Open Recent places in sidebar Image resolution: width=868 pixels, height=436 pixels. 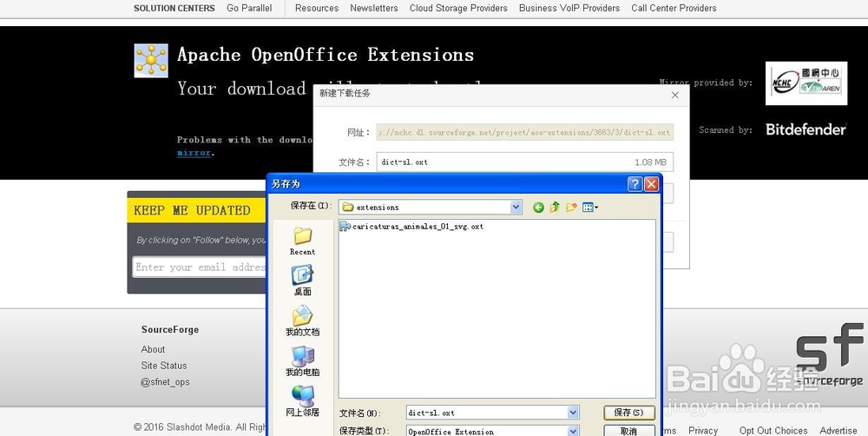302,241
